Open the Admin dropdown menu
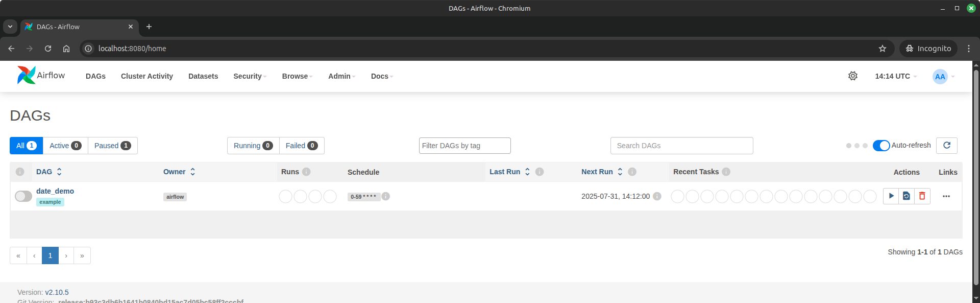980x303 pixels. 341,76
